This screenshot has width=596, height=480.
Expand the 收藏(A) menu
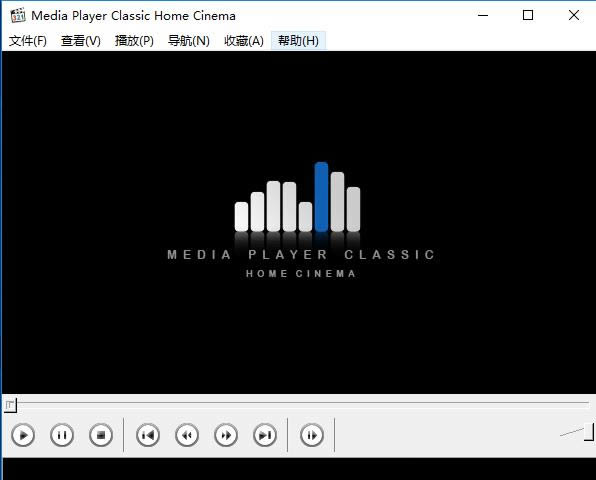click(x=244, y=41)
